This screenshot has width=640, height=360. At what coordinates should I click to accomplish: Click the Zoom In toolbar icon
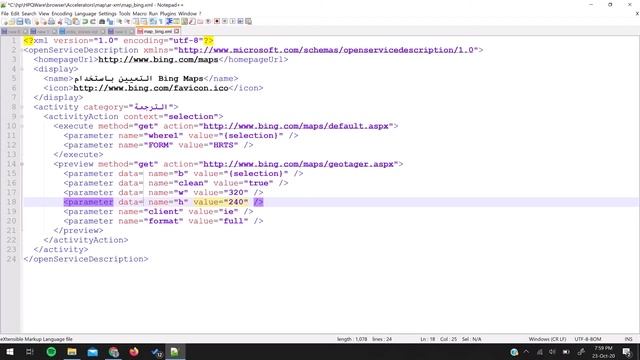pos(119,21)
